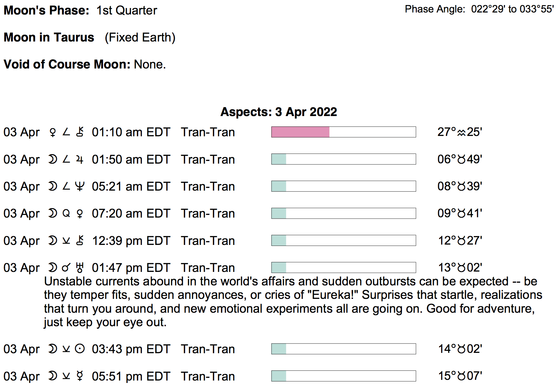Select the Uranus glyph in the 01:47 pm aspect
This screenshot has height=392, width=558.
(x=80, y=268)
